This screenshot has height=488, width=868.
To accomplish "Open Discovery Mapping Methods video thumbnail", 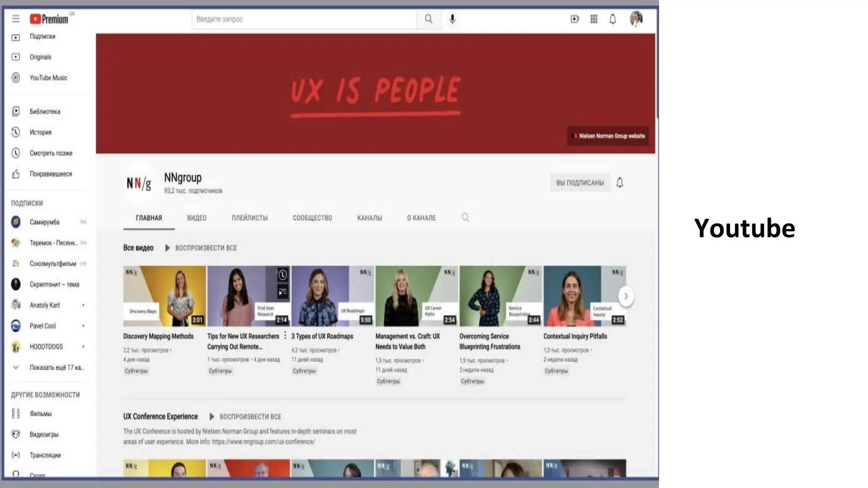I will pyautogui.click(x=164, y=296).
